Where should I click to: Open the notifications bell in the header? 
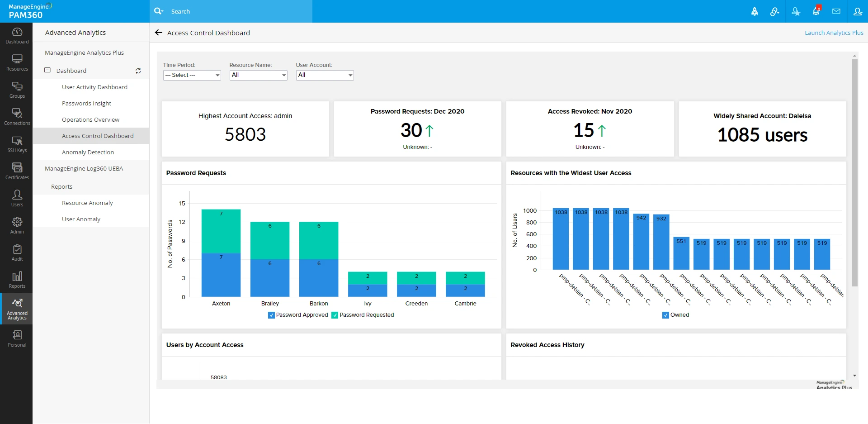tap(816, 11)
